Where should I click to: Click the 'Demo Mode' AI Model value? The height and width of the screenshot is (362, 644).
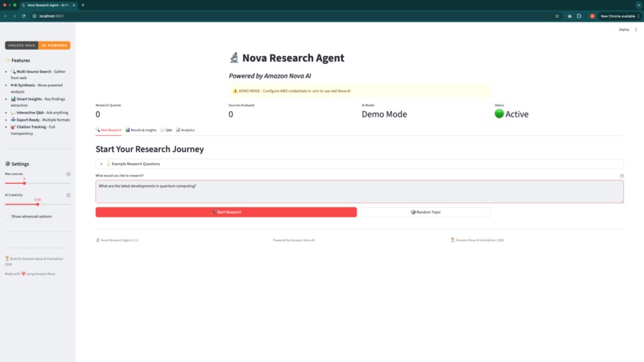click(384, 114)
